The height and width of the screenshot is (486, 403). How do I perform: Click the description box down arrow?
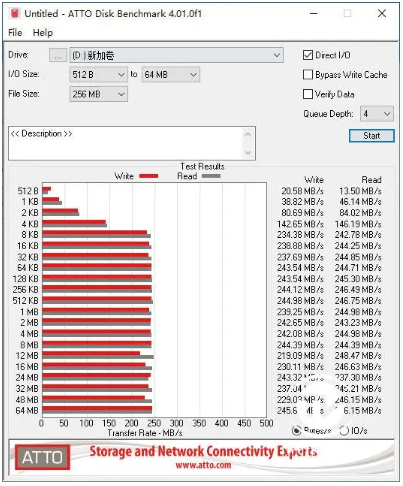tap(248, 152)
